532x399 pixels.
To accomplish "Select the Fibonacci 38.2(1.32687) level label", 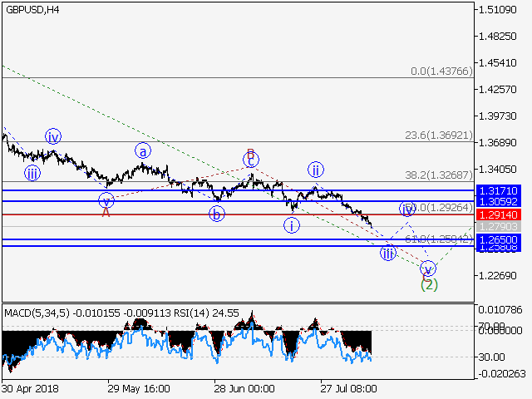I will [439, 175].
